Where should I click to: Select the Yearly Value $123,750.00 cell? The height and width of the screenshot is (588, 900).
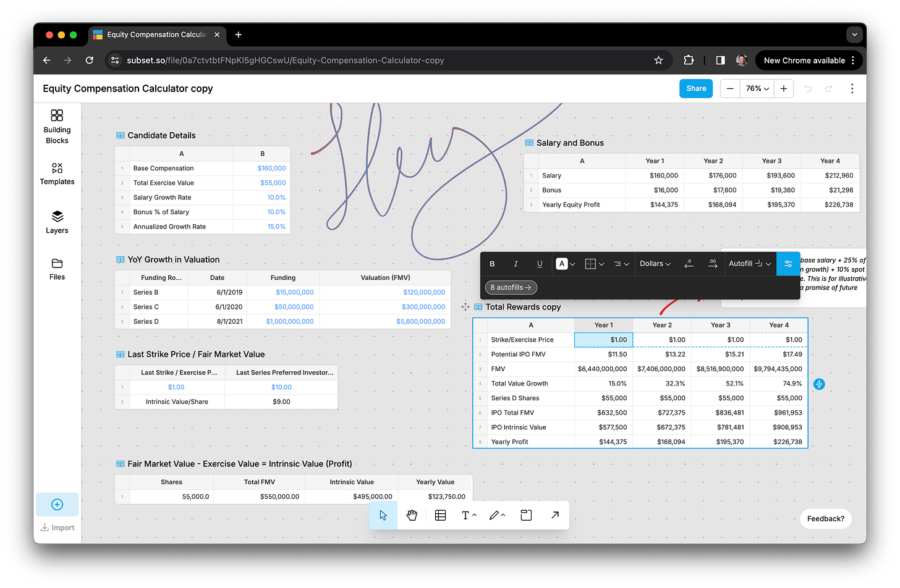click(x=435, y=497)
